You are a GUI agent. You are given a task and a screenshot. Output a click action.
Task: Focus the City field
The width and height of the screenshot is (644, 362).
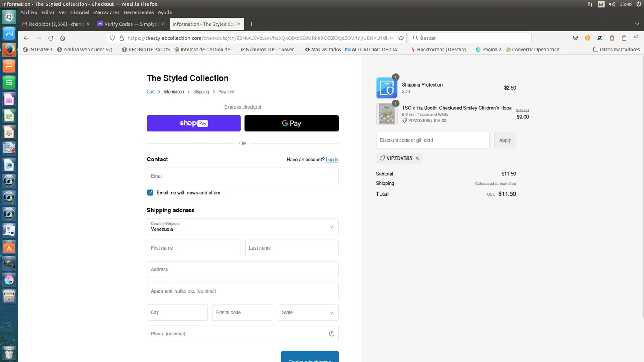click(177, 312)
